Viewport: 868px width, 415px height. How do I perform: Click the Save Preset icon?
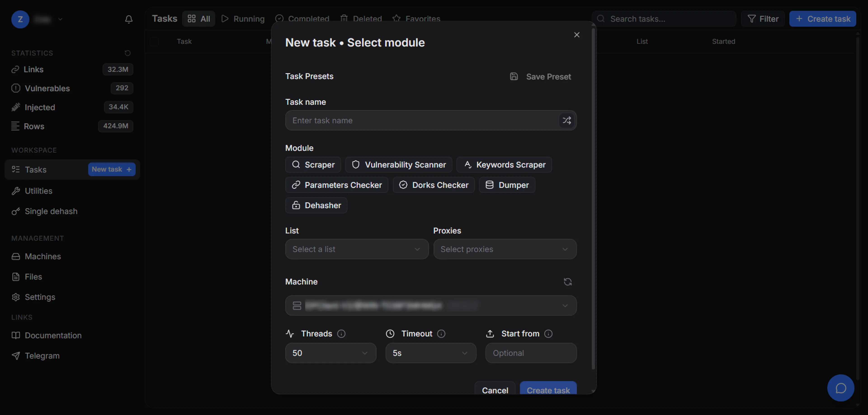tap(514, 76)
